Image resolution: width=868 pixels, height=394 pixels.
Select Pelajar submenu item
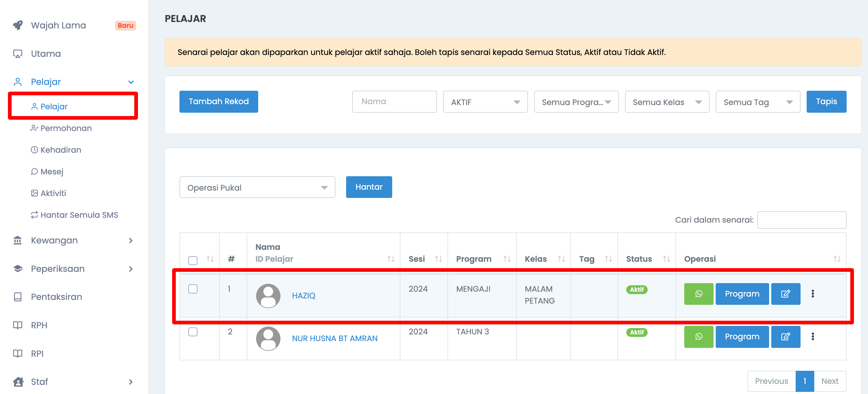pyautogui.click(x=54, y=107)
